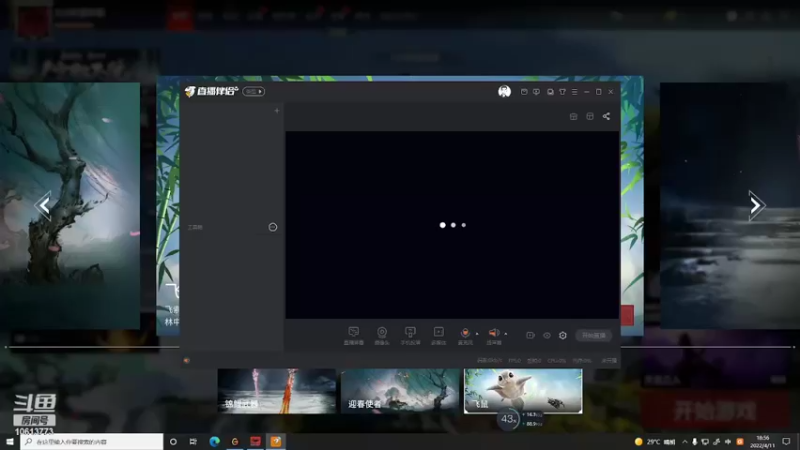Click the weather 29°C widget on taskbar
Screen dimensions: 800x450
[x=655, y=442]
